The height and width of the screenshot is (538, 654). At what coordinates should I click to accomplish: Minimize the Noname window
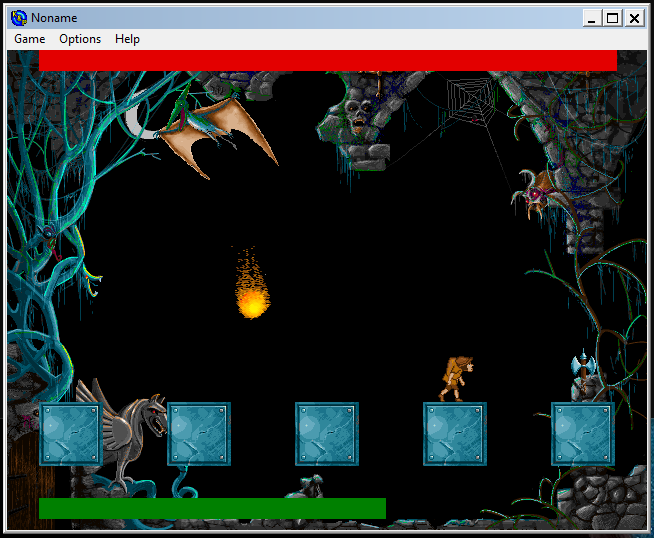point(593,17)
